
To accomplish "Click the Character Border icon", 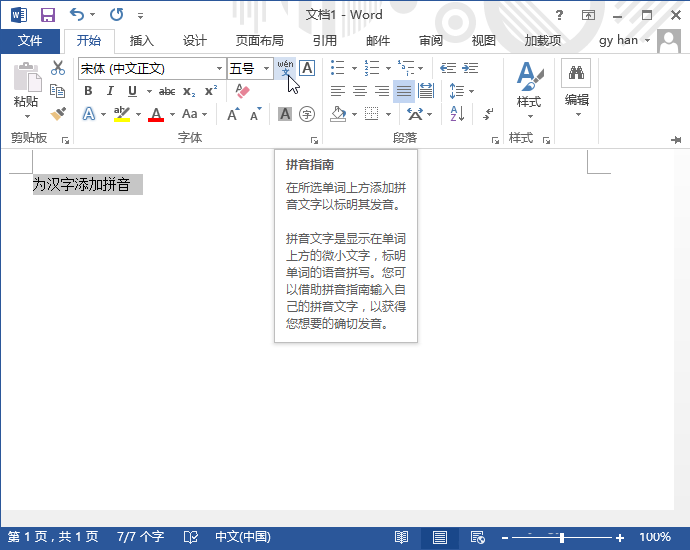I will [x=307, y=68].
